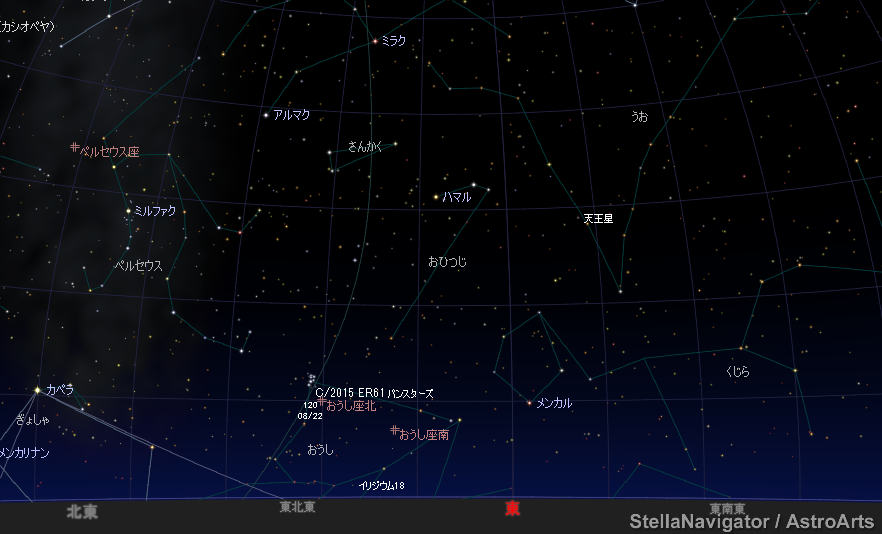This screenshot has width=882, height=534.
Task: Select the Hamal star in Aries
Action: pyautogui.click(x=436, y=197)
